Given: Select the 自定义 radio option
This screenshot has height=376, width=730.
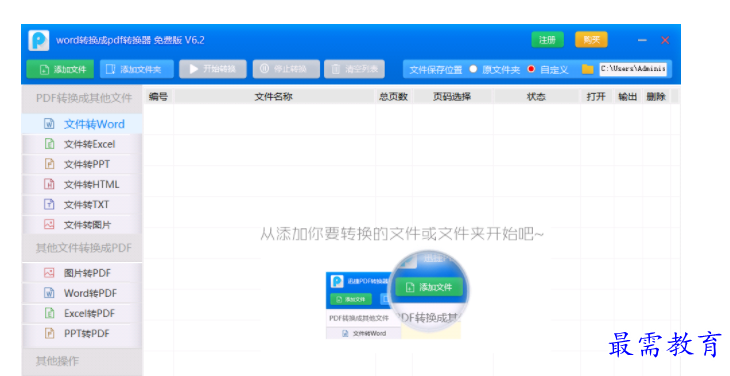Looking at the screenshot, I should [531, 69].
